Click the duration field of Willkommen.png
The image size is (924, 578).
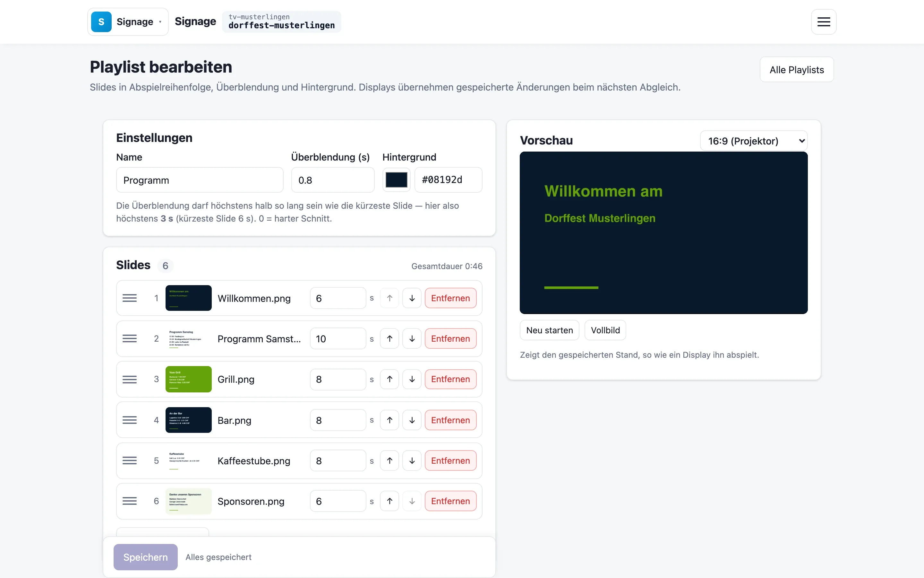(x=338, y=298)
